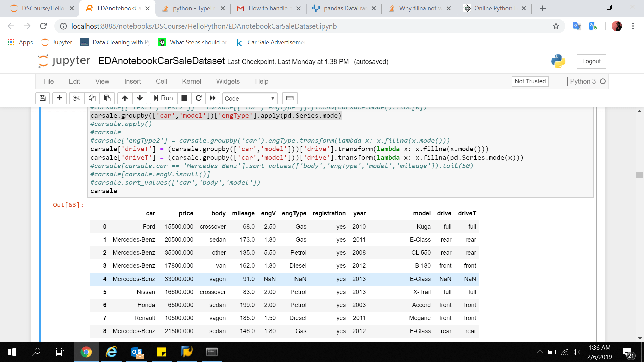Bookmark this page with star icon
Viewport: 644px width, 362px height.
[556, 26]
